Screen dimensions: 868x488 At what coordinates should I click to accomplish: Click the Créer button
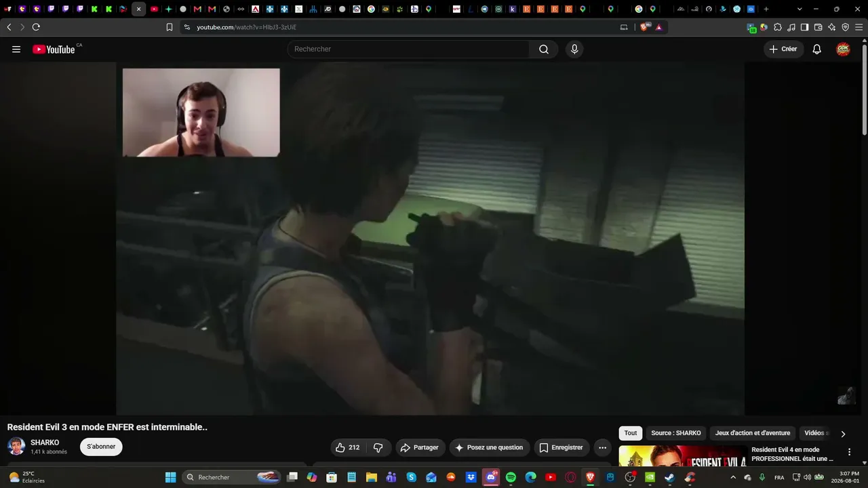(783, 49)
